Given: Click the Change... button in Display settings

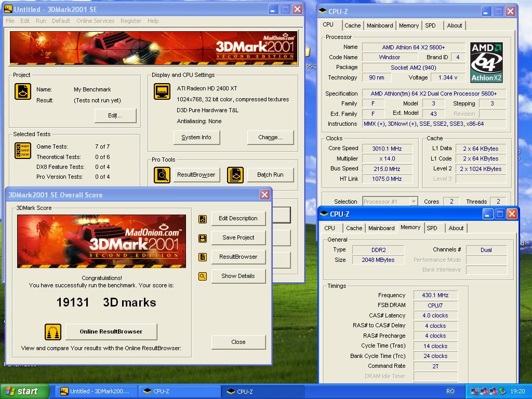Looking at the screenshot, I should tap(270, 137).
